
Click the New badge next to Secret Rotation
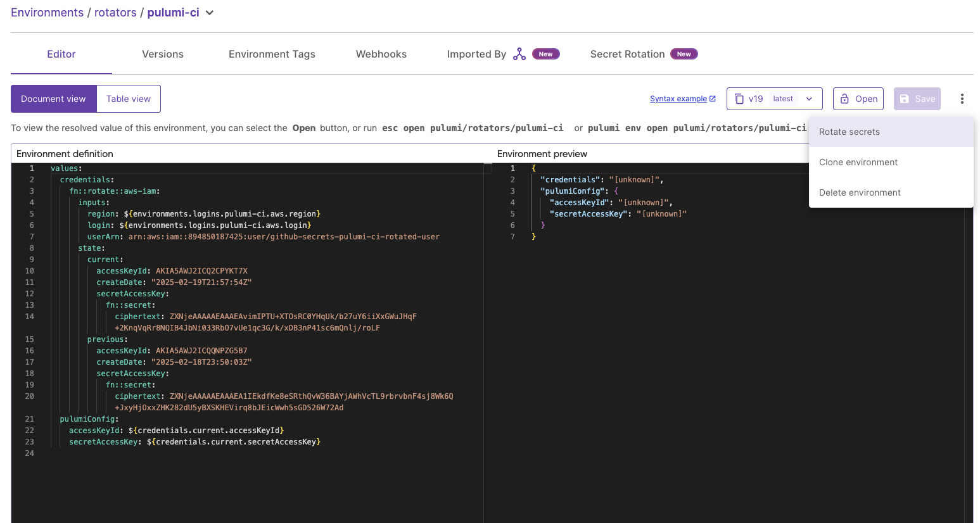coord(684,54)
